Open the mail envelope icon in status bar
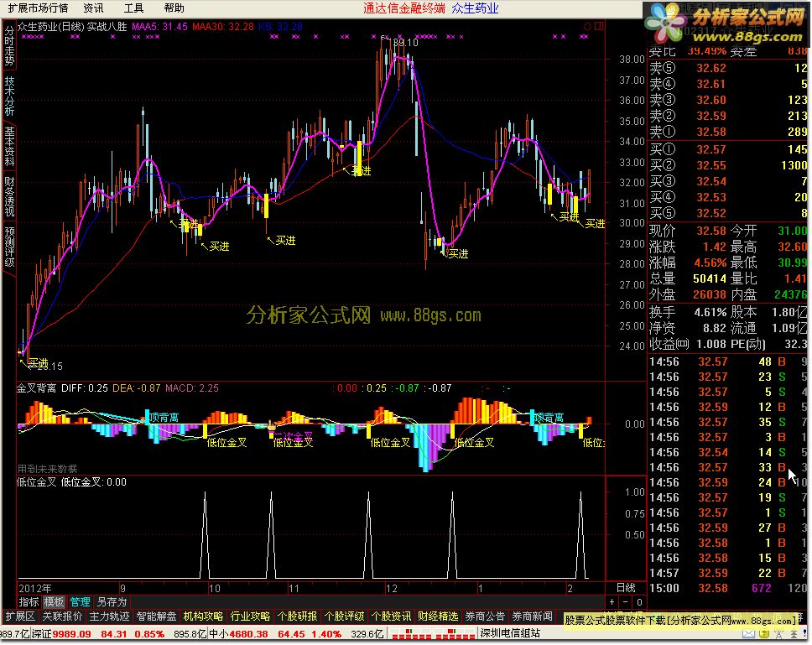Viewport: 812px width, 645px height. 748,634
